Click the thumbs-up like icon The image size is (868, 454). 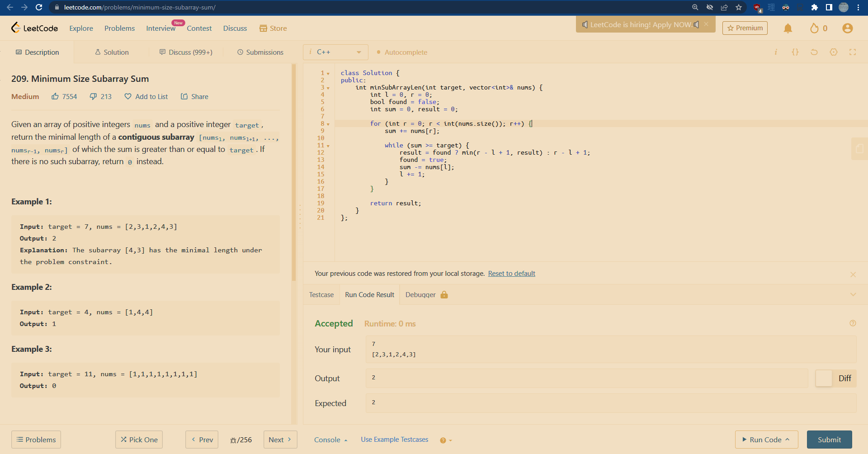click(x=55, y=96)
